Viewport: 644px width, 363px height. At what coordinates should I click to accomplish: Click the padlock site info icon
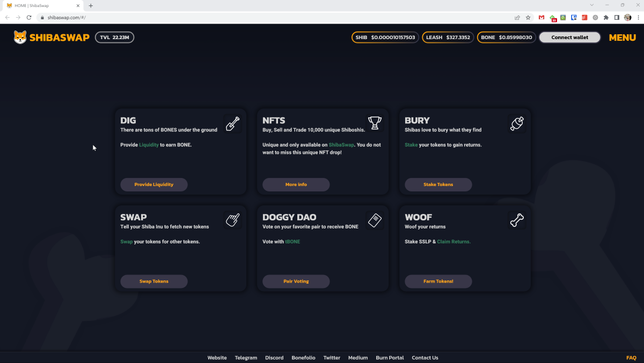pyautogui.click(x=41, y=17)
